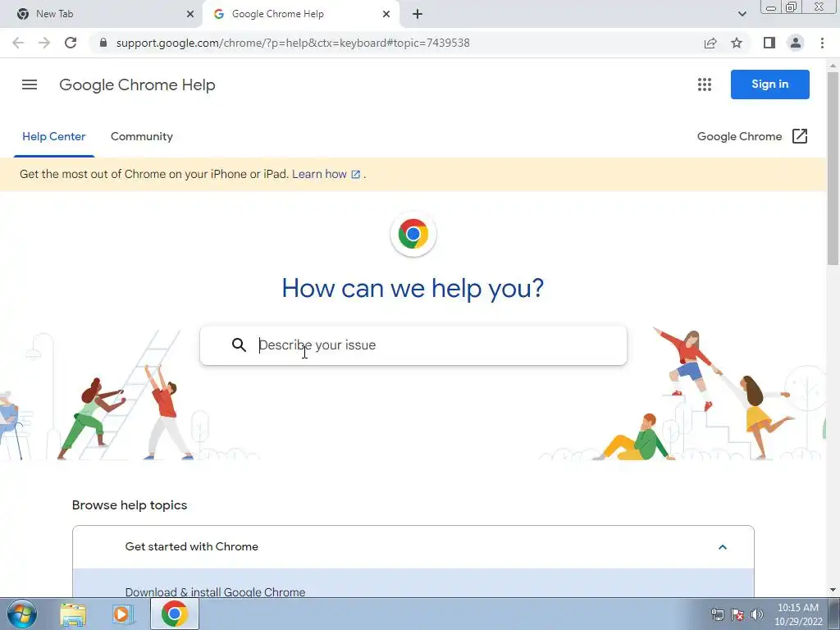
Task: Select the Google Chrome Help browser tab
Action: click(x=300, y=14)
